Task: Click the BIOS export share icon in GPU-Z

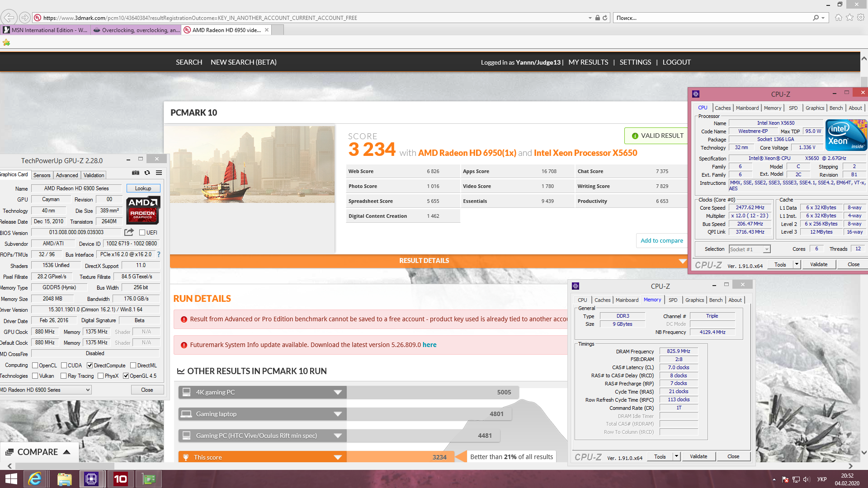Action: 129,232
